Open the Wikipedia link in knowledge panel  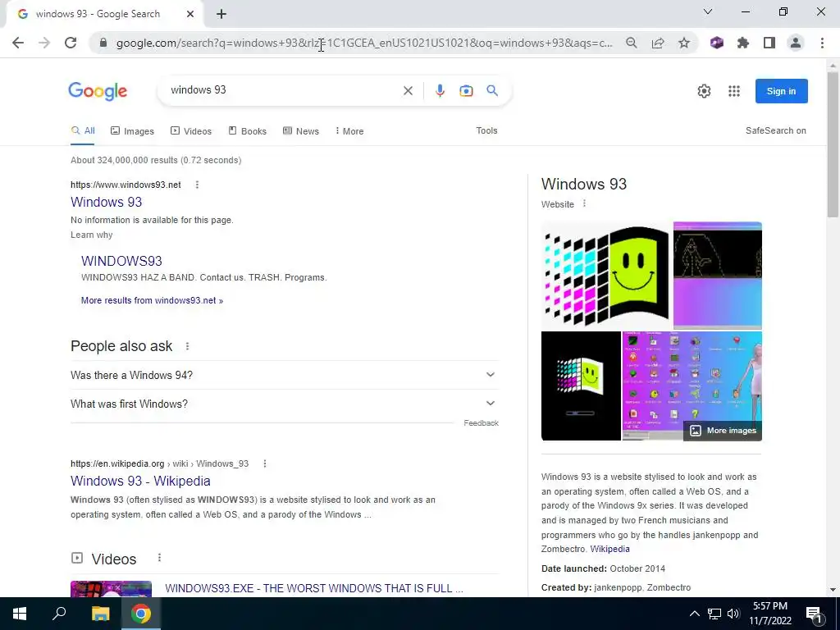(x=609, y=549)
